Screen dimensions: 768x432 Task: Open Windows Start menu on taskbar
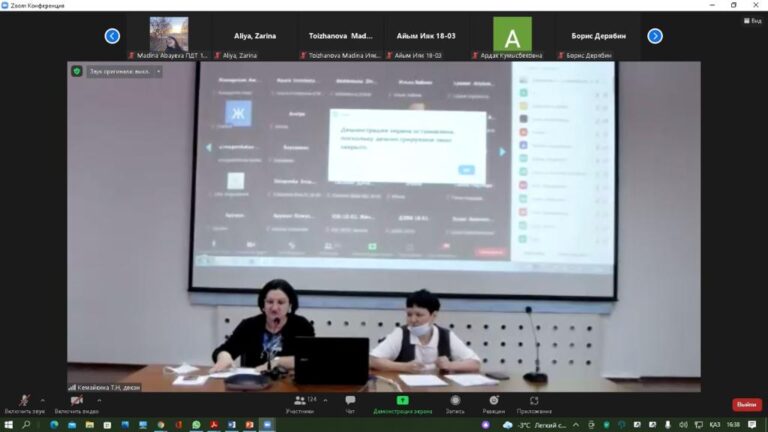9,424
